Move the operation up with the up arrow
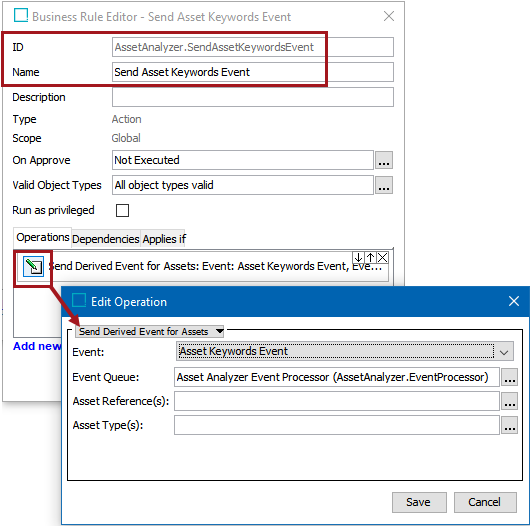 [x=370, y=258]
